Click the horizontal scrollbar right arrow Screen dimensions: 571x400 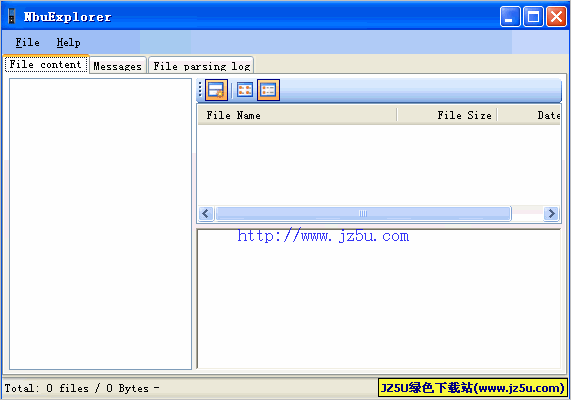(551, 213)
